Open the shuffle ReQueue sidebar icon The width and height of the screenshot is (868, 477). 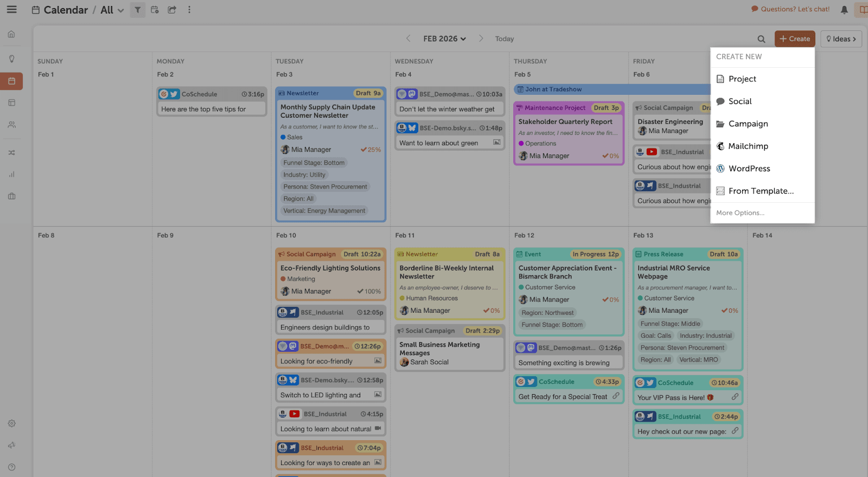pyautogui.click(x=11, y=153)
